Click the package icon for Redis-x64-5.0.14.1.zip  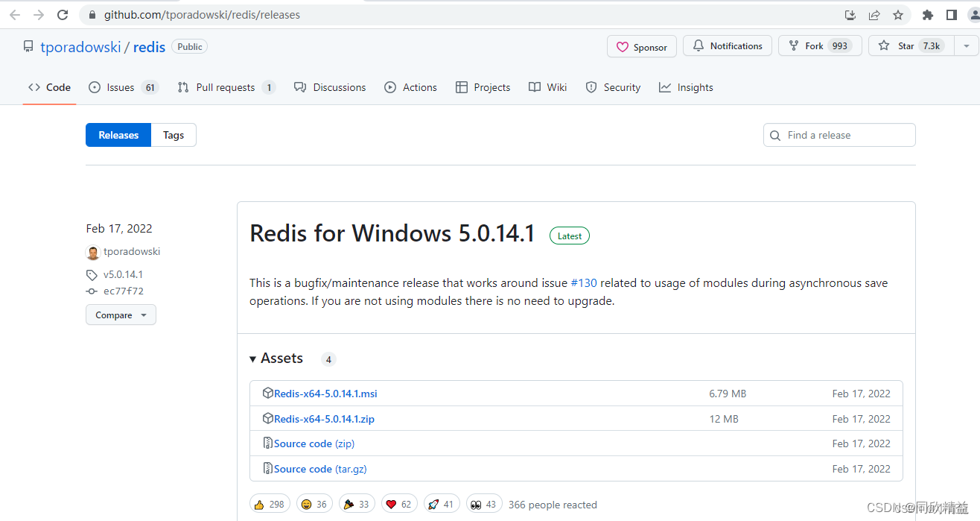(268, 418)
